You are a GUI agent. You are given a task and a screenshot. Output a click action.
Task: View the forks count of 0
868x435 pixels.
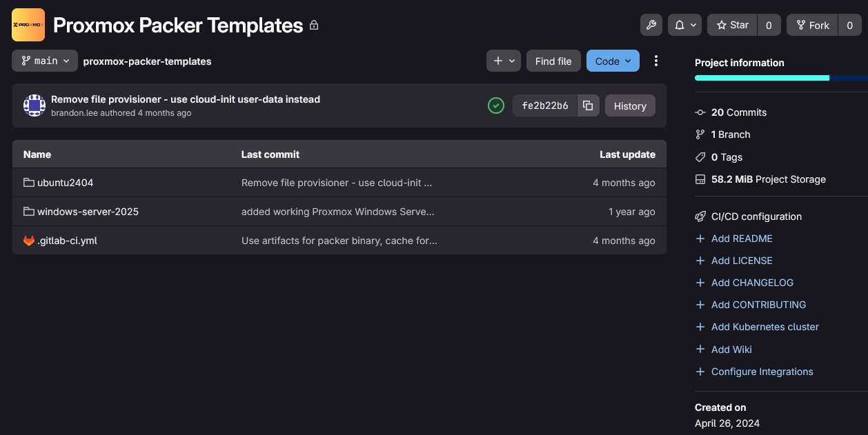(x=849, y=25)
